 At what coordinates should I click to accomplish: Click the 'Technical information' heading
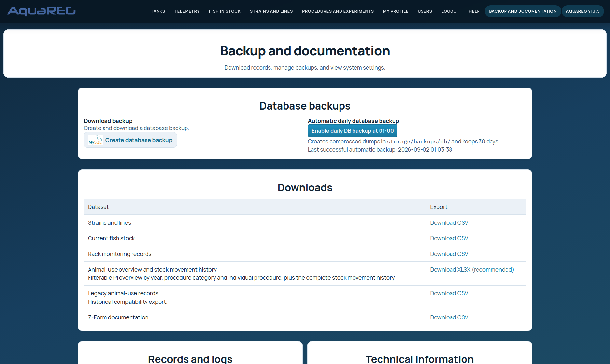coord(420,359)
